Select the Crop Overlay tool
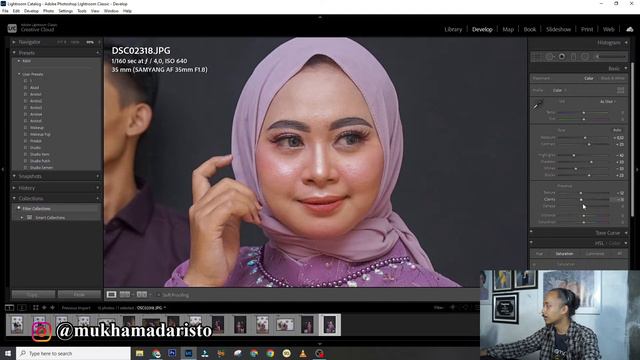The height and width of the screenshot is (360, 640). [x=537, y=57]
